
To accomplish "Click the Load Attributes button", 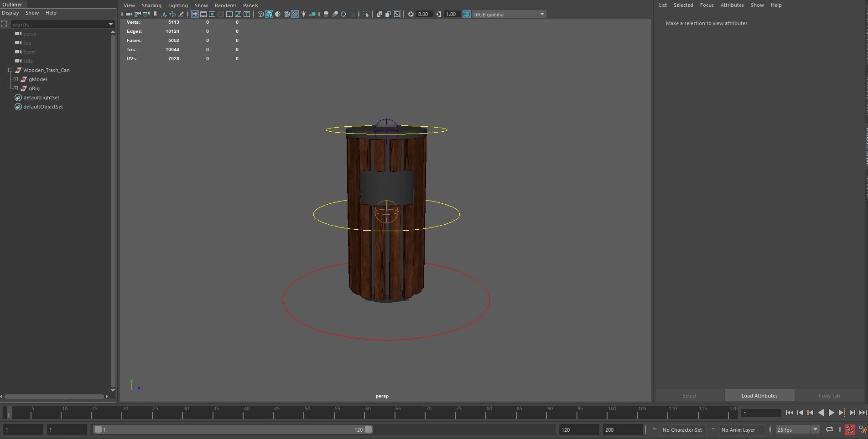I will (759, 396).
